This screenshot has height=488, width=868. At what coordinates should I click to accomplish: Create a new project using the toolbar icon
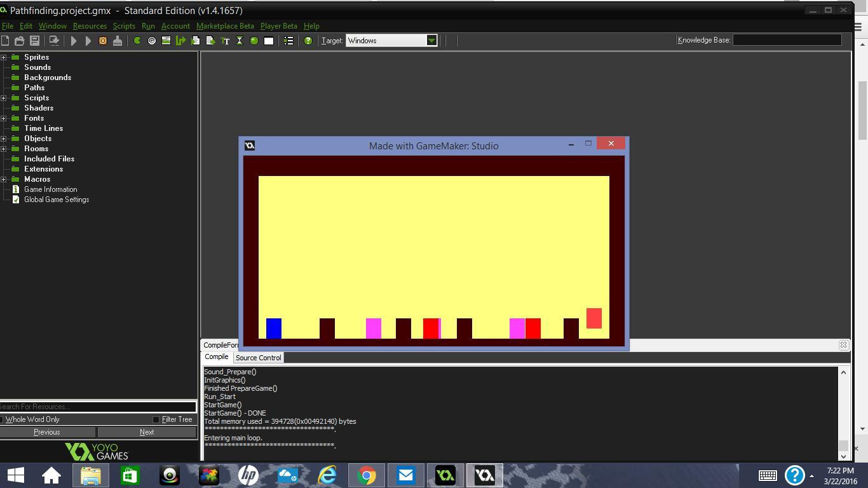tap(5, 41)
